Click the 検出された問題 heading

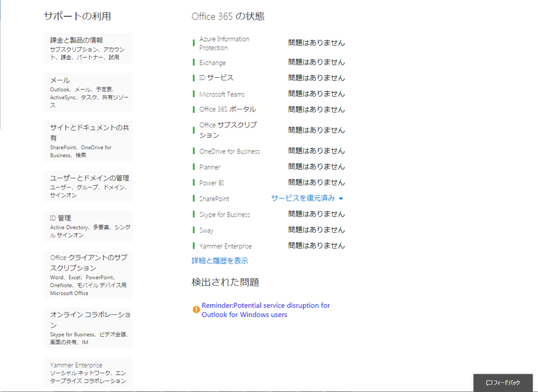[x=225, y=282]
